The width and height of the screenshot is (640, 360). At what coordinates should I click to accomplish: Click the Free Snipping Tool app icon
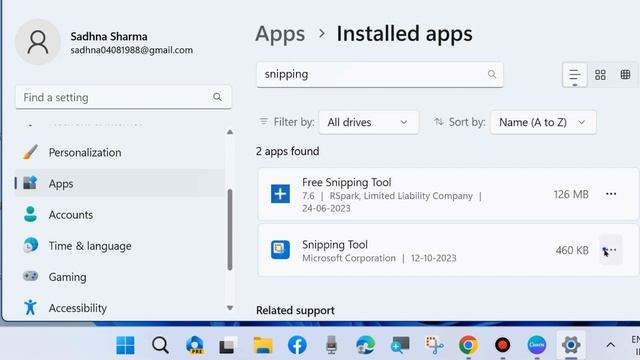point(280,194)
